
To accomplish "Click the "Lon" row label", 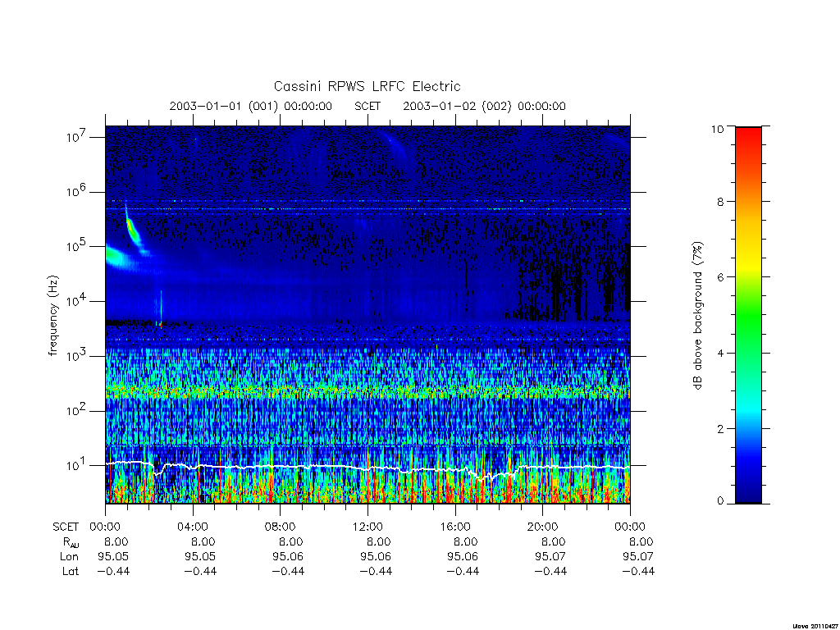I will pos(69,557).
